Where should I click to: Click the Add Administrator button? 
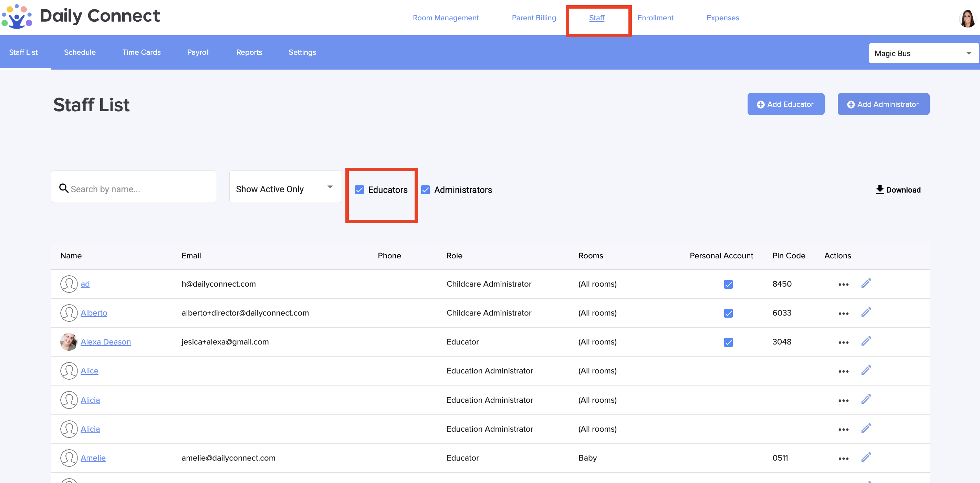pos(883,104)
